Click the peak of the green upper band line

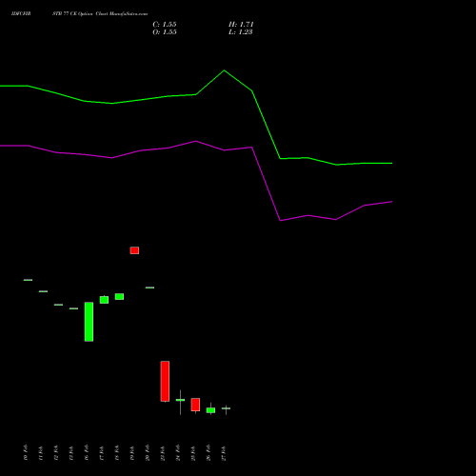pyautogui.click(x=225, y=70)
